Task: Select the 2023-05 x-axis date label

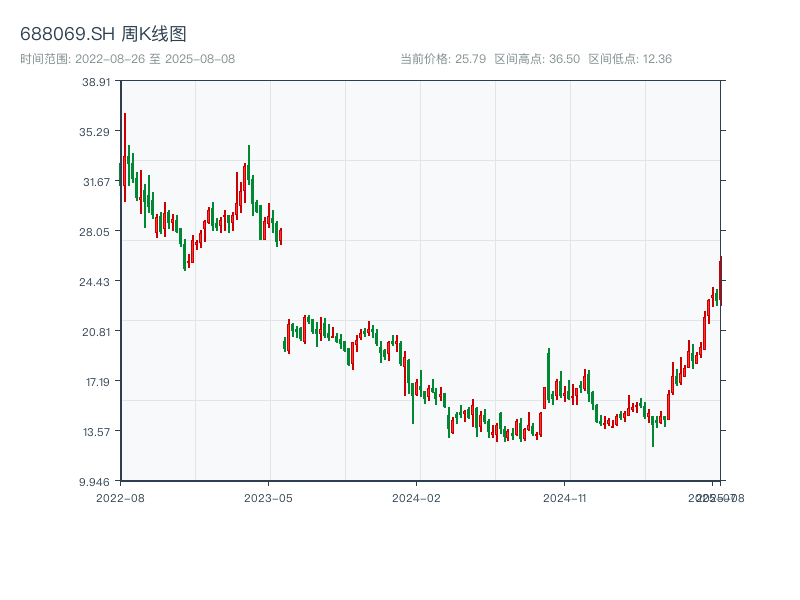Action: point(269,497)
